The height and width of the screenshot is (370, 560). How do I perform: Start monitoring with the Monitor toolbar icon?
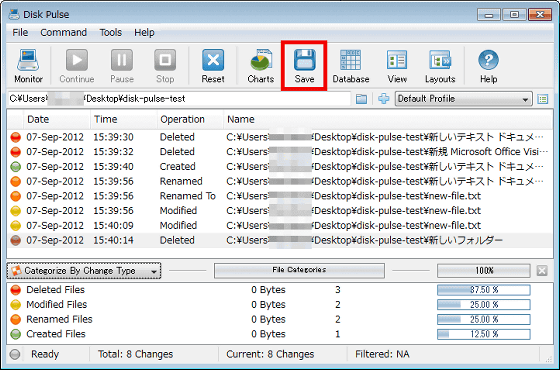pyautogui.click(x=28, y=66)
